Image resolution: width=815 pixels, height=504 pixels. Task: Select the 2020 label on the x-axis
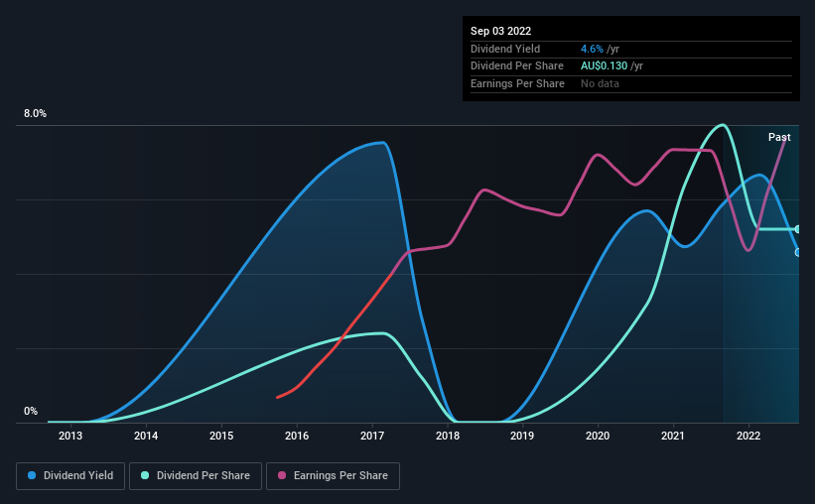[598, 436]
